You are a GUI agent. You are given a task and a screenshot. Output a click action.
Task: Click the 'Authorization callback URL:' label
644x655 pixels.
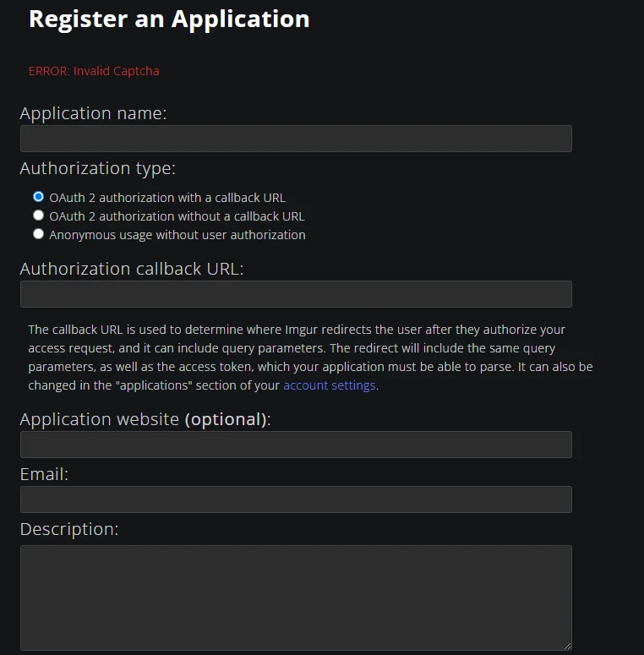click(132, 269)
